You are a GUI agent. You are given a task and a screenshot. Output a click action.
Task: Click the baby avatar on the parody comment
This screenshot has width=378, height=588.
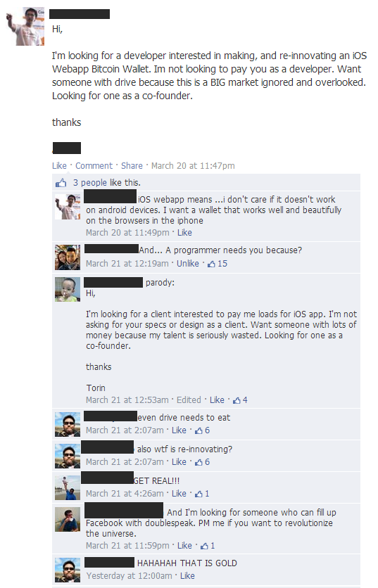[x=68, y=290]
